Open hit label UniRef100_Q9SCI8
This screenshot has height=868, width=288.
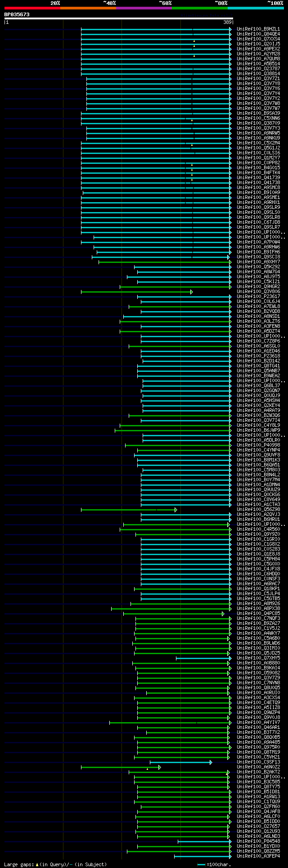point(258,257)
